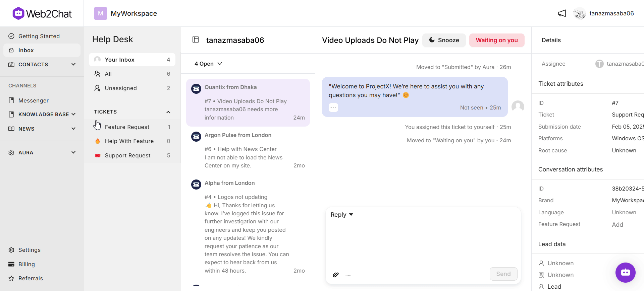Open the Inbox menu item

(42, 50)
